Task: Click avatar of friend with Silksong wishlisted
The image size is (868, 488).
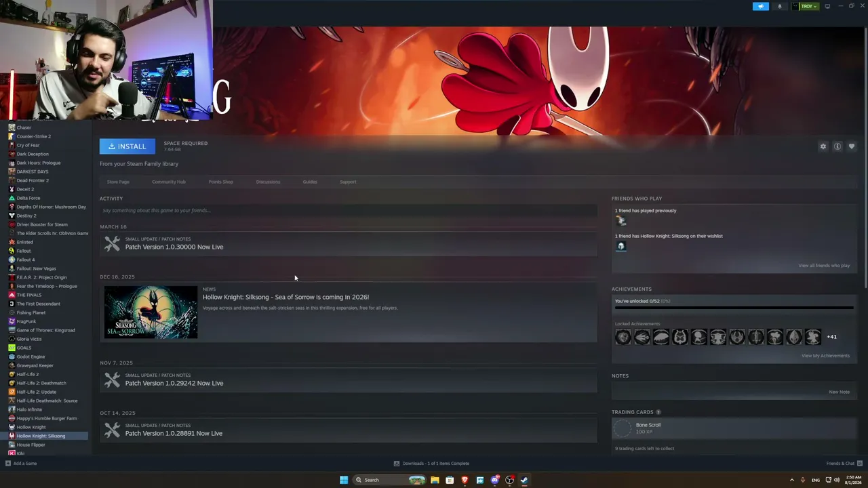Action: [620, 246]
